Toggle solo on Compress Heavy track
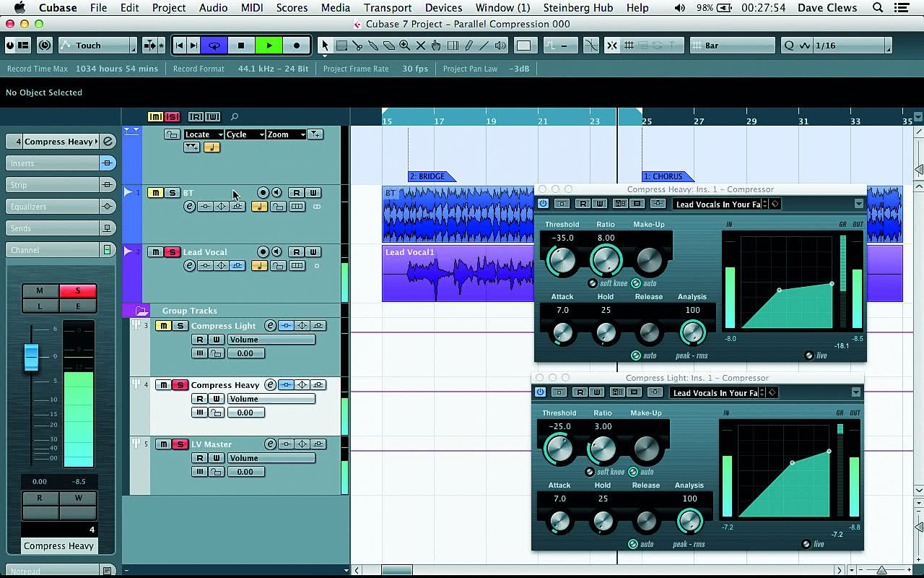 tap(180, 385)
